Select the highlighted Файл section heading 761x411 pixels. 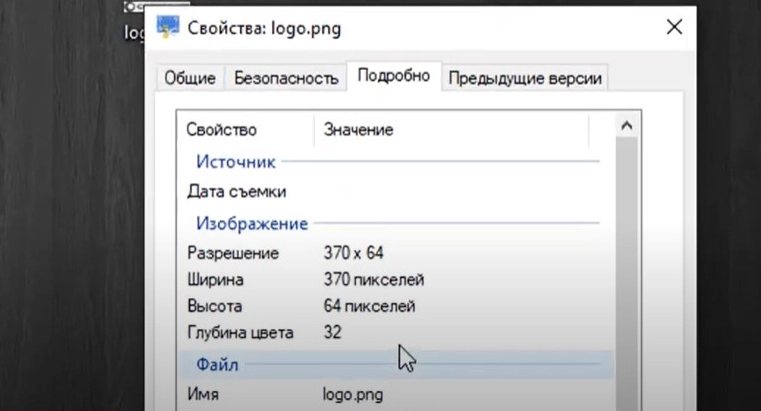396,364
